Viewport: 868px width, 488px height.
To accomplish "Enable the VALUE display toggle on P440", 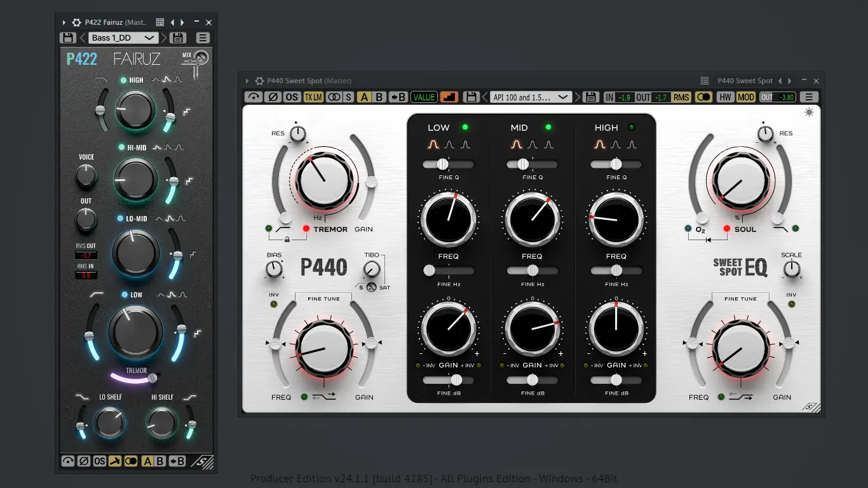I will point(424,97).
